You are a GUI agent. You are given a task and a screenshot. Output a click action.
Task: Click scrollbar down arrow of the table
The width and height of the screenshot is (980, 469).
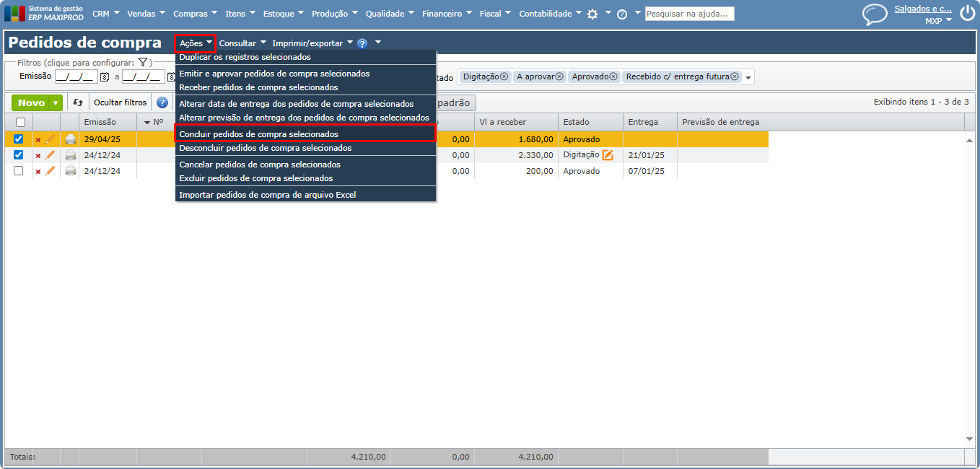click(x=969, y=439)
